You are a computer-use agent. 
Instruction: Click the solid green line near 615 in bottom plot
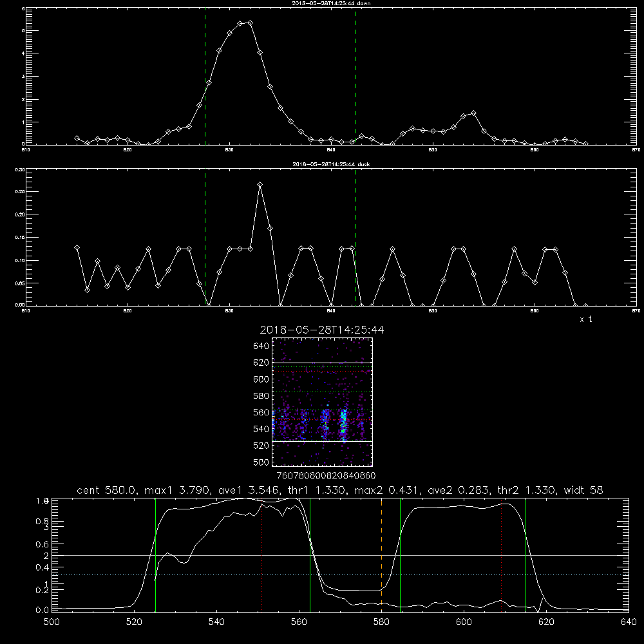point(526,554)
